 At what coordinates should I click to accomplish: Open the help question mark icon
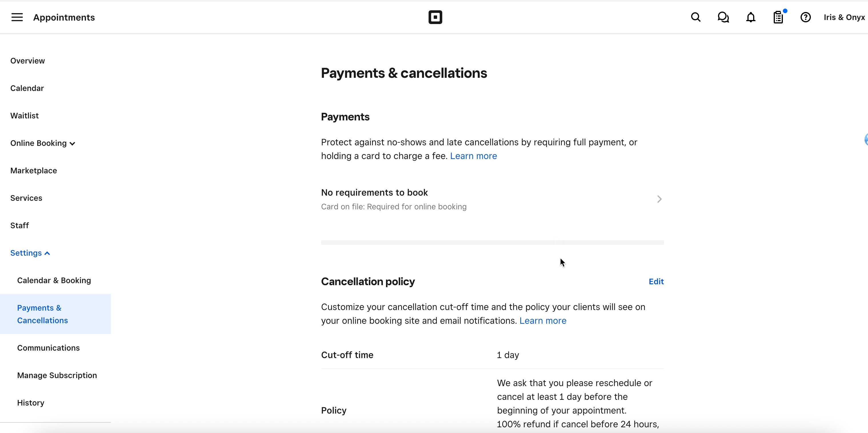pos(805,17)
